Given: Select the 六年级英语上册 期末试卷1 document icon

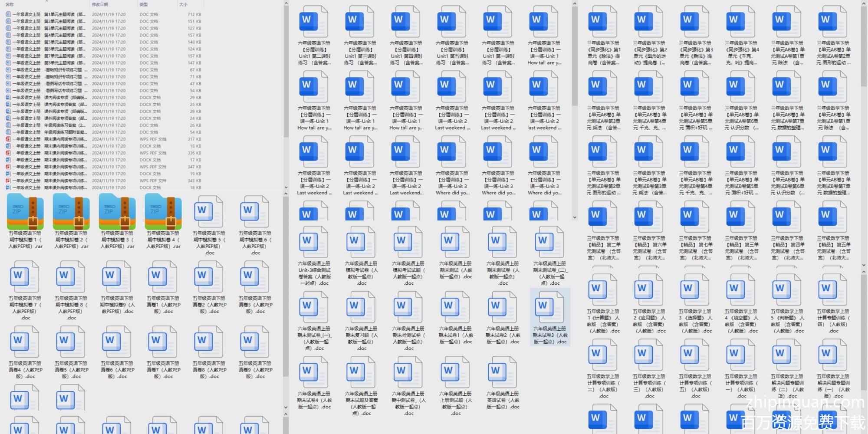Looking at the screenshot, I should tap(456, 308).
